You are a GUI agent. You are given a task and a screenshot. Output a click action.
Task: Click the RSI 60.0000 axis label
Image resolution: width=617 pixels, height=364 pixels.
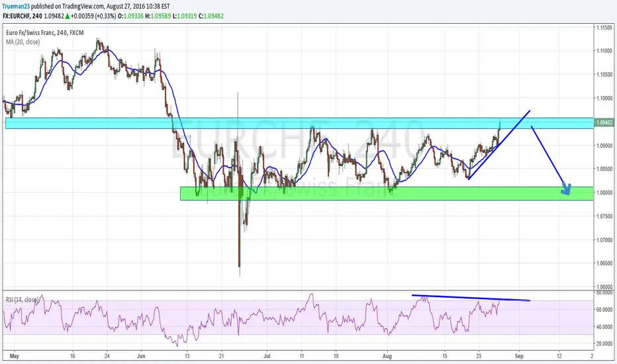pyautogui.click(x=604, y=310)
